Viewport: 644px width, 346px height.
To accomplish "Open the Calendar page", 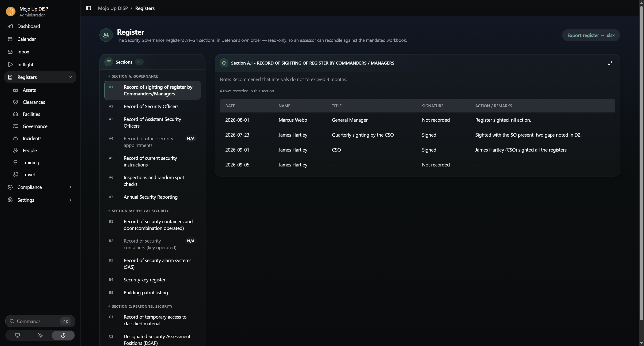I will (40, 39).
